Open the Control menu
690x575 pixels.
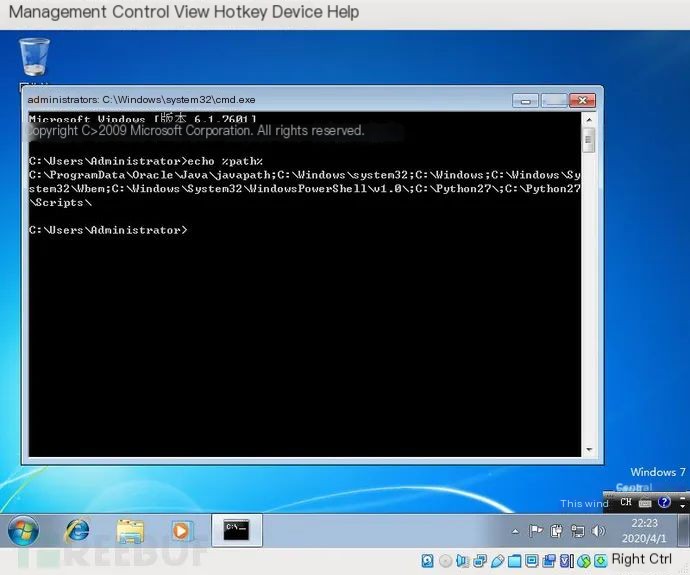[x=141, y=12]
